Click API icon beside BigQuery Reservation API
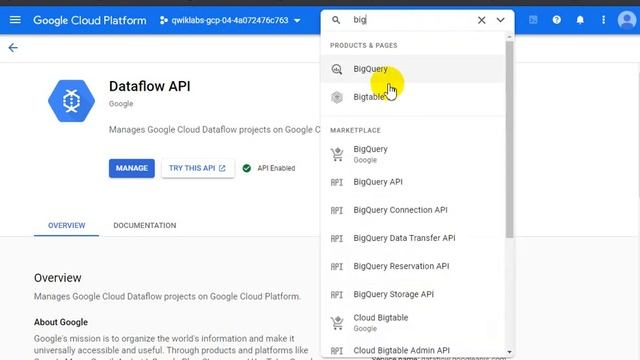640x360 pixels. point(337,267)
